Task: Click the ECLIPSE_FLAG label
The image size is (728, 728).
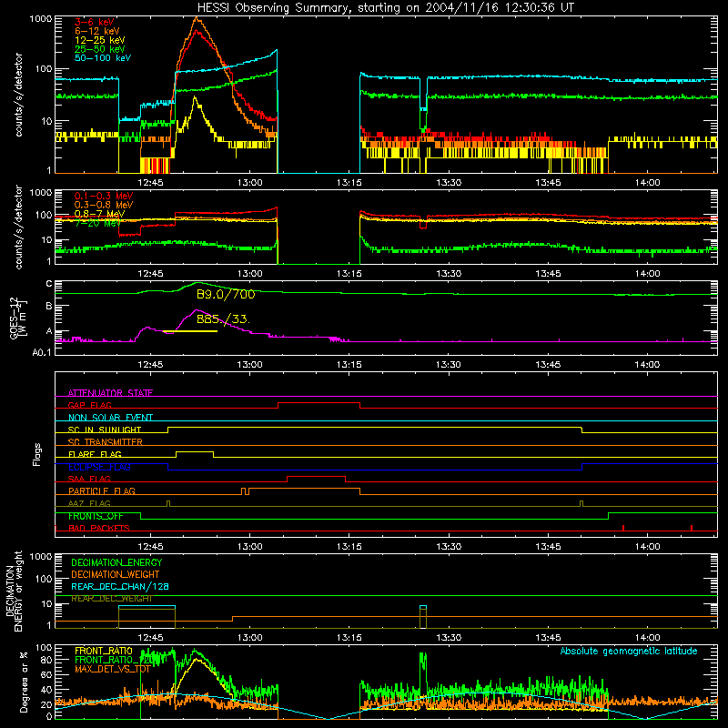Action: coord(99,467)
